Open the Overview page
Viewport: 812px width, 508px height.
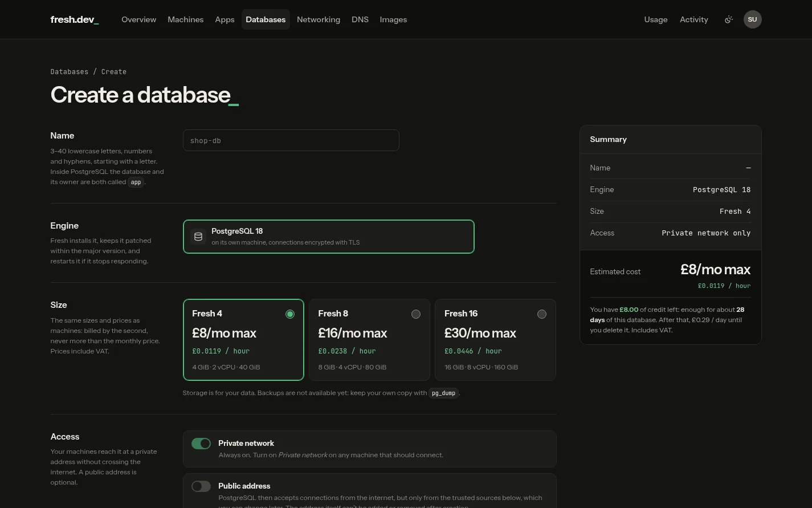[138, 19]
